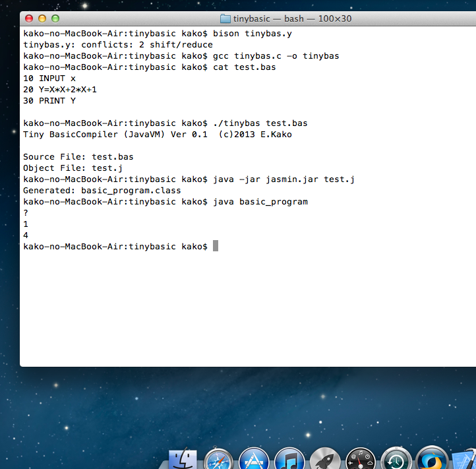Click the 'Generated: basic_program.class' output line
Viewport: 476px width, 469px height.
tap(102, 191)
